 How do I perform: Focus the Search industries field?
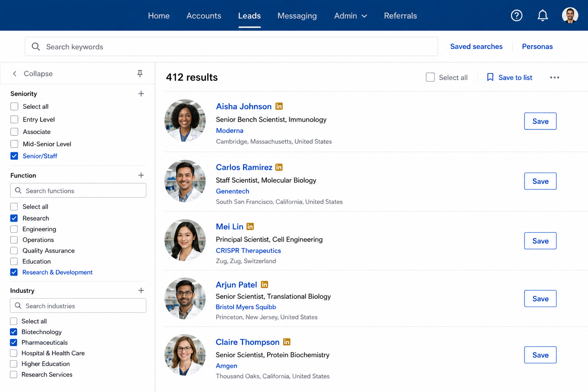tap(78, 305)
